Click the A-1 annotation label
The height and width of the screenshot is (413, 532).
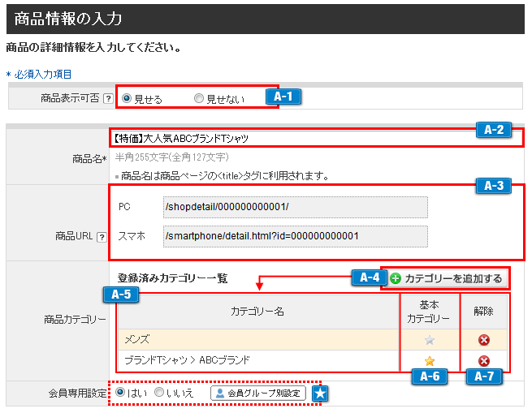click(x=284, y=97)
